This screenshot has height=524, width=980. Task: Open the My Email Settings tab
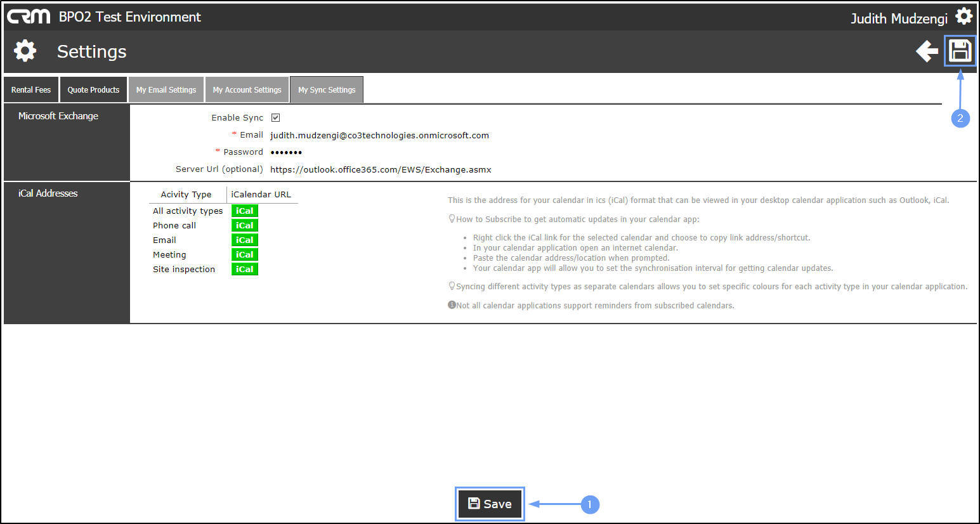click(x=166, y=89)
